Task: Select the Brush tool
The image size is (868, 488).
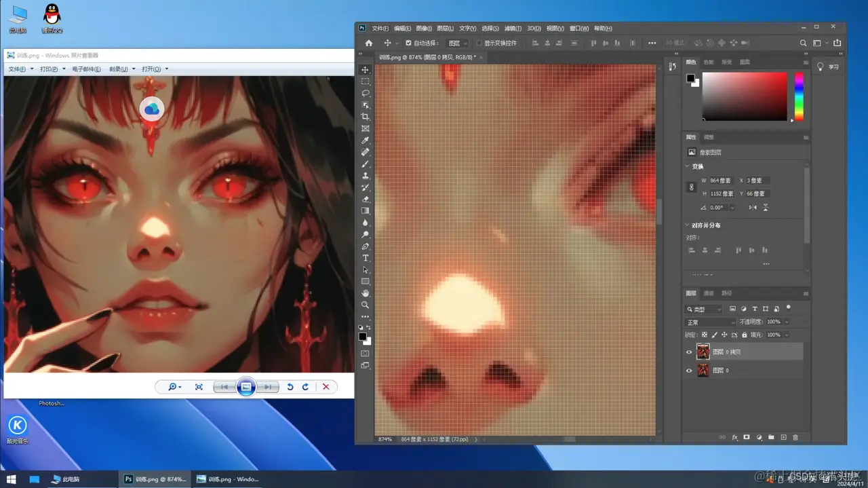Action: point(366,164)
